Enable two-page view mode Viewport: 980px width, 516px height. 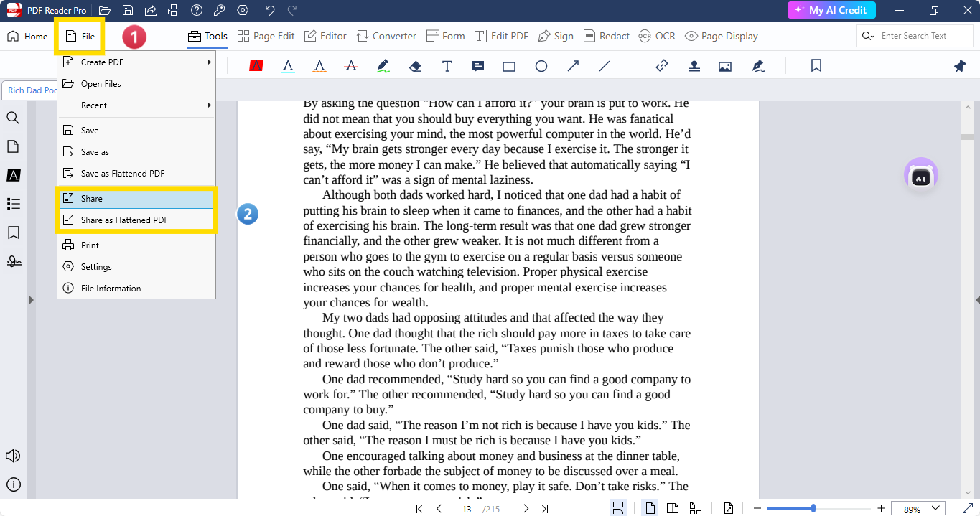(673, 509)
